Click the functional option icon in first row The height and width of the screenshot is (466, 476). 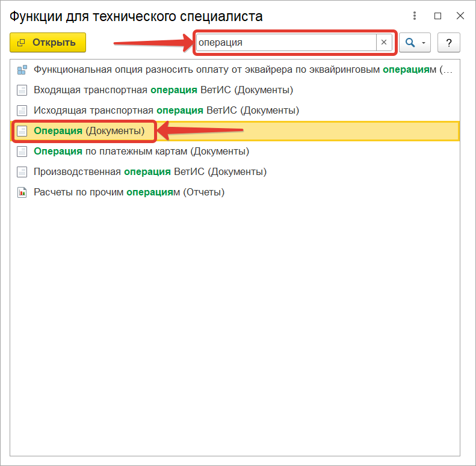click(22, 70)
